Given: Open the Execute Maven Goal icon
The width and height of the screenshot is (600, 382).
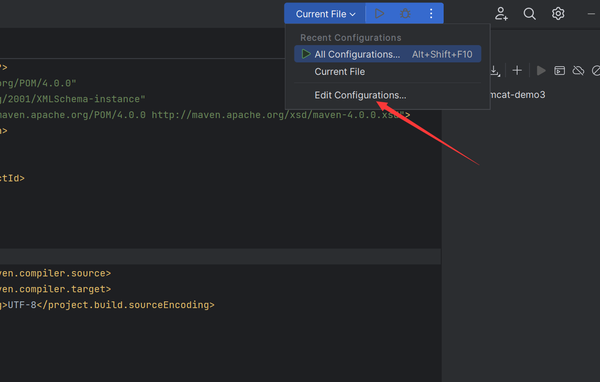Looking at the screenshot, I should coord(559,71).
